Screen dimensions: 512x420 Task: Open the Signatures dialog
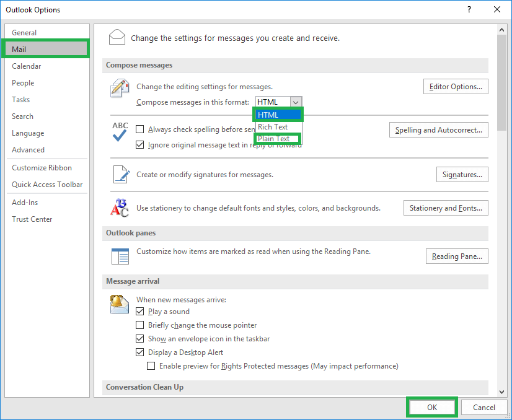point(462,175)
